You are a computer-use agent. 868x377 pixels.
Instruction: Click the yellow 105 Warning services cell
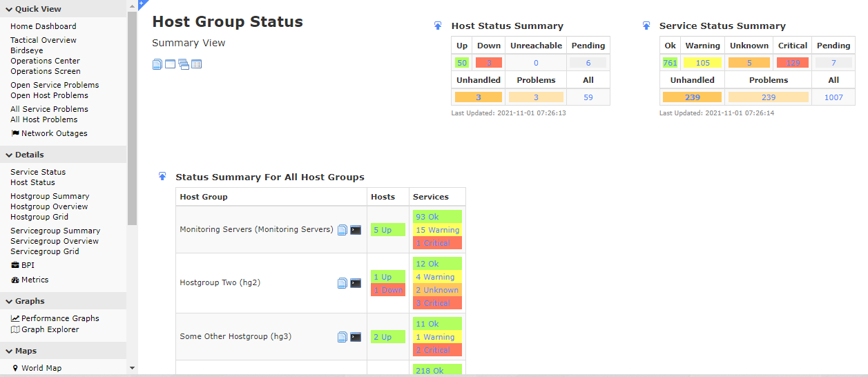pos(702,63)
